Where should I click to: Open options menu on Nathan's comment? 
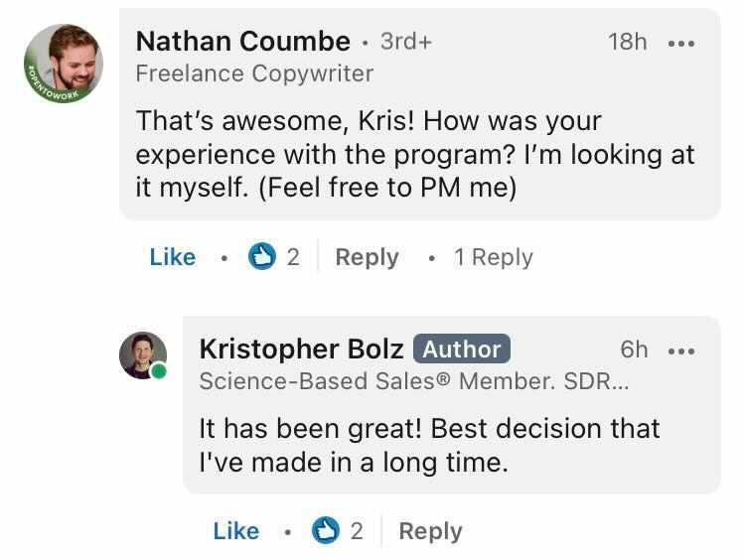click(x=681, y=44)
